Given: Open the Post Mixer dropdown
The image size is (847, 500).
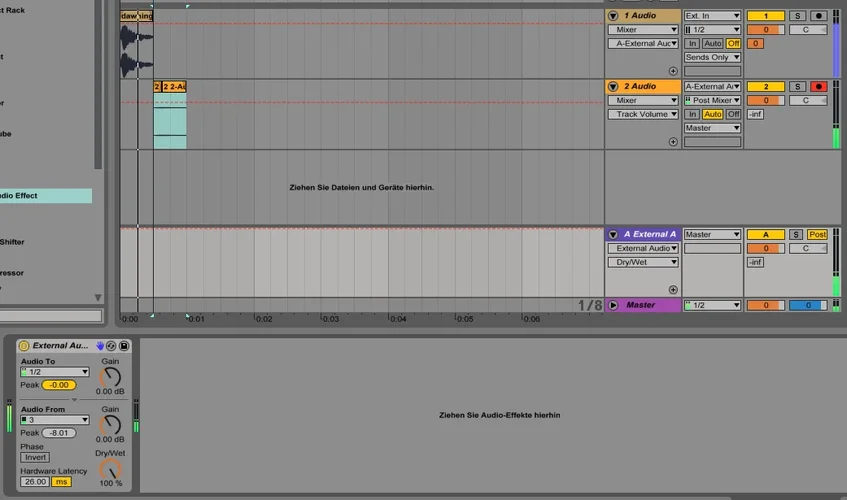Looking at the screenshot, I should coord(712,100).
